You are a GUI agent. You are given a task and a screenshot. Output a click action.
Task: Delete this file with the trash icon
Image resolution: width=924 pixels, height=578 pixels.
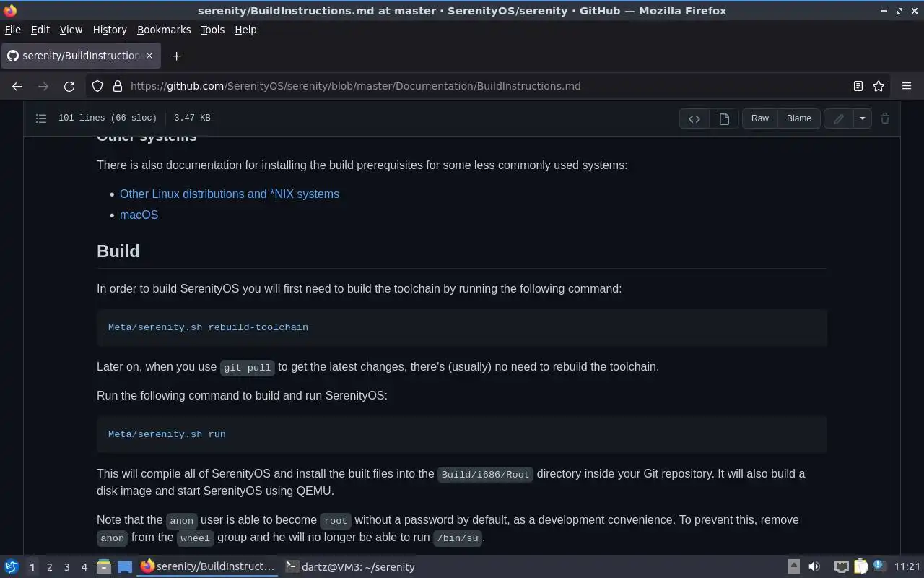[885, 118]
